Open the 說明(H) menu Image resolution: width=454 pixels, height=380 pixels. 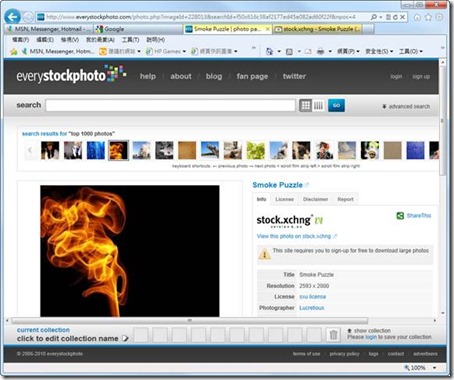point(155,40)
